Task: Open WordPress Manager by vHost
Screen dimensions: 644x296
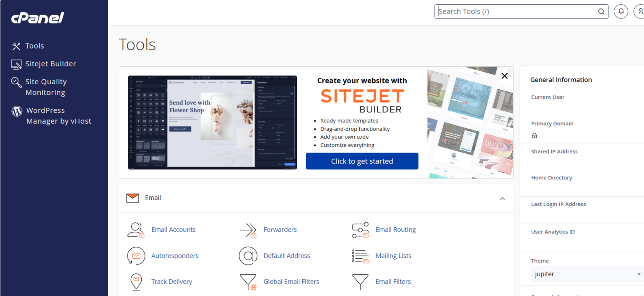Action: click(59, 115)
